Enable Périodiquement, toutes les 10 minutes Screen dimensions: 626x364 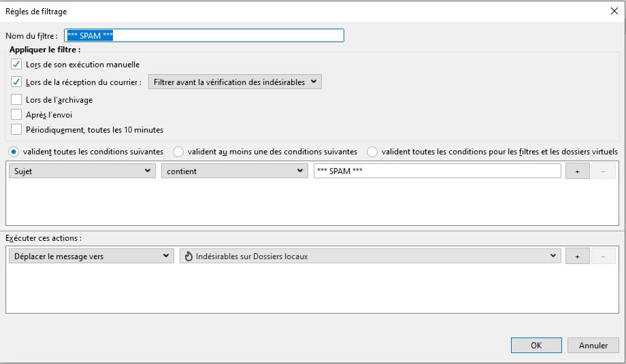(16, 130)
